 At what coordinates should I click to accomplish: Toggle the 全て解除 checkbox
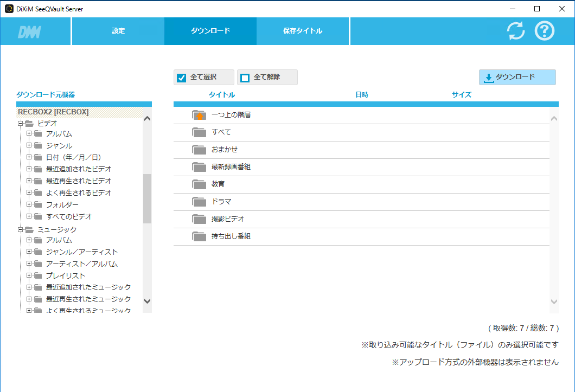point(245,78)
